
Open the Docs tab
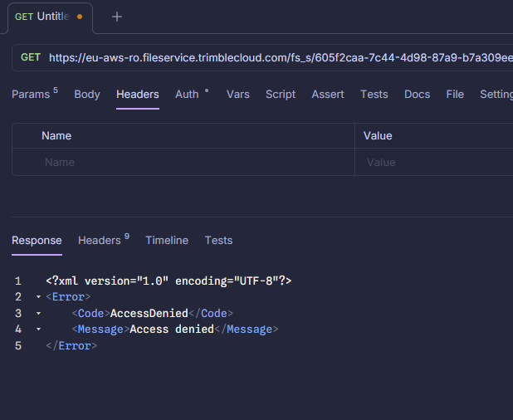(x=418, y=94)
